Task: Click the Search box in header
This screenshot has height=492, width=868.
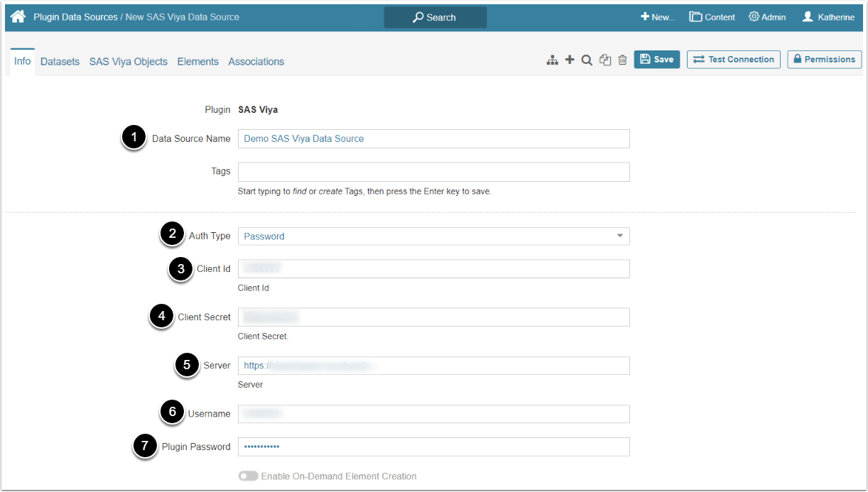Action: pos(435,17)
